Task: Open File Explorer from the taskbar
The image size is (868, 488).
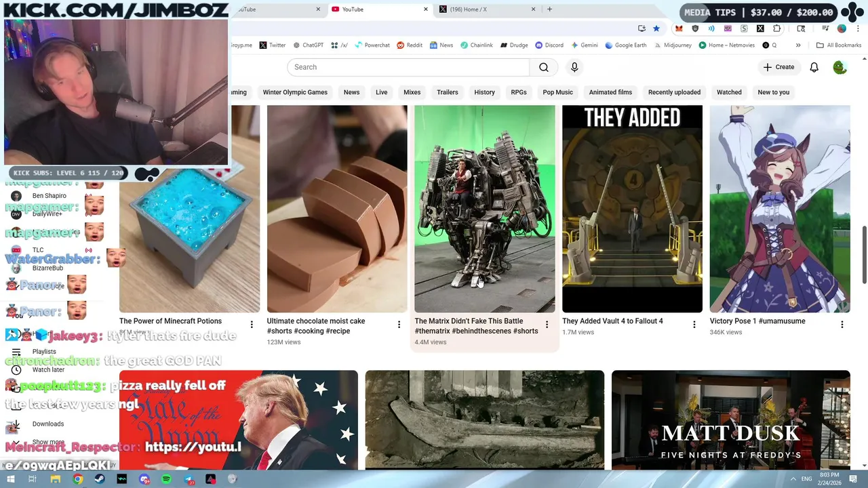Action: [56, 479]
